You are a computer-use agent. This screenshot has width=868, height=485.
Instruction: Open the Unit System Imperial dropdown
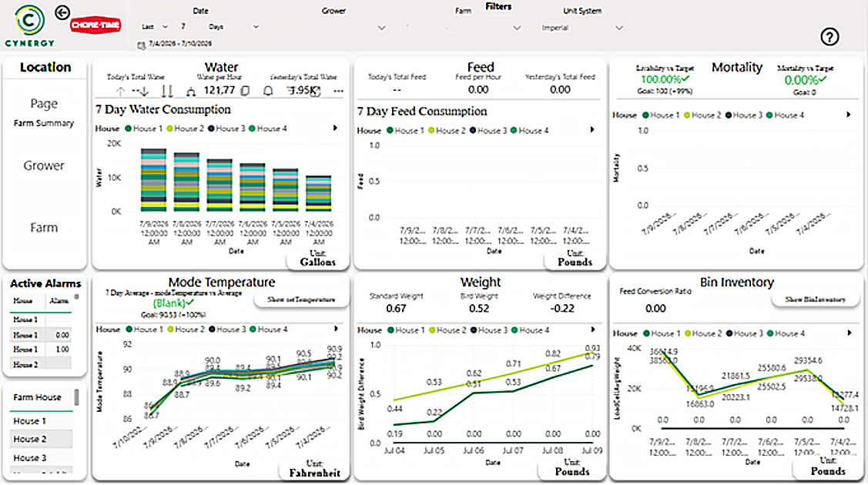point(582,28)
